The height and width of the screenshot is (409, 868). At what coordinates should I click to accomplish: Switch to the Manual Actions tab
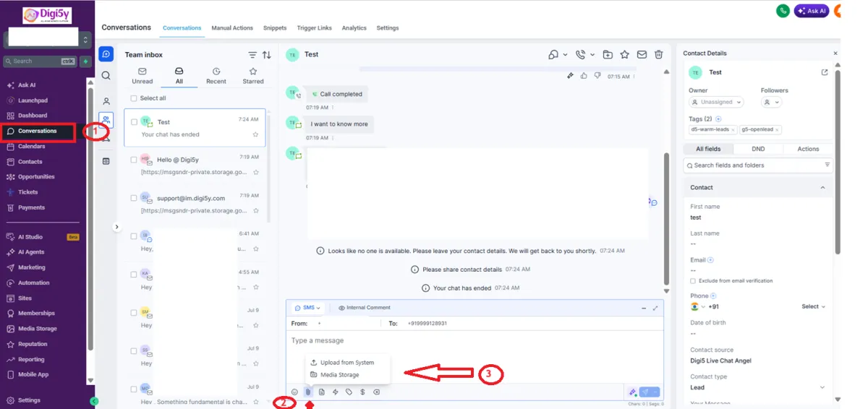pos(232,28)
